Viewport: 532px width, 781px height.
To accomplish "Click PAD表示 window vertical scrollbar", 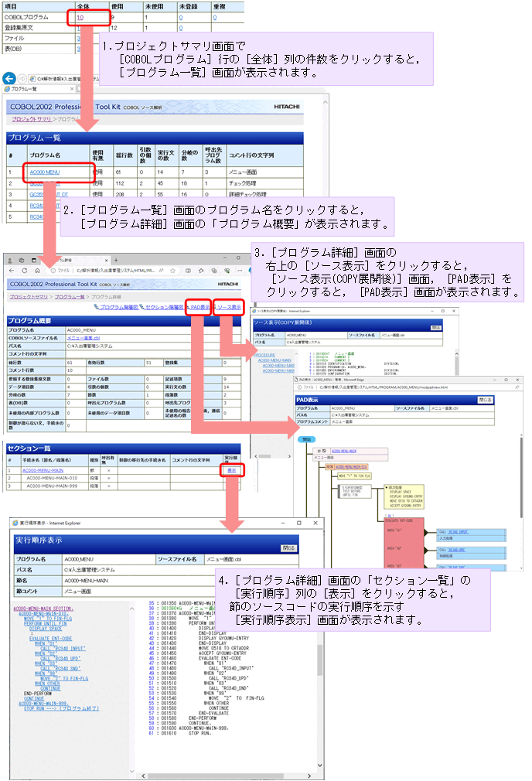I will 521,477.
